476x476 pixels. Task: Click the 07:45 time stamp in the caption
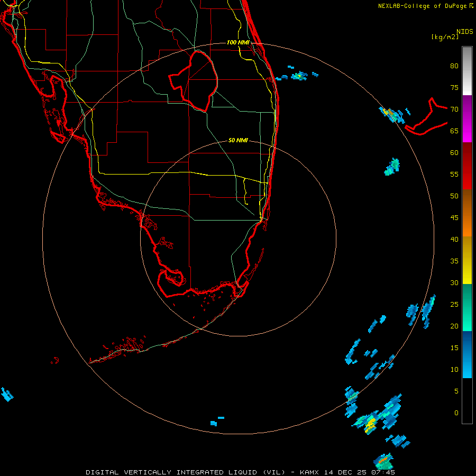384,472
